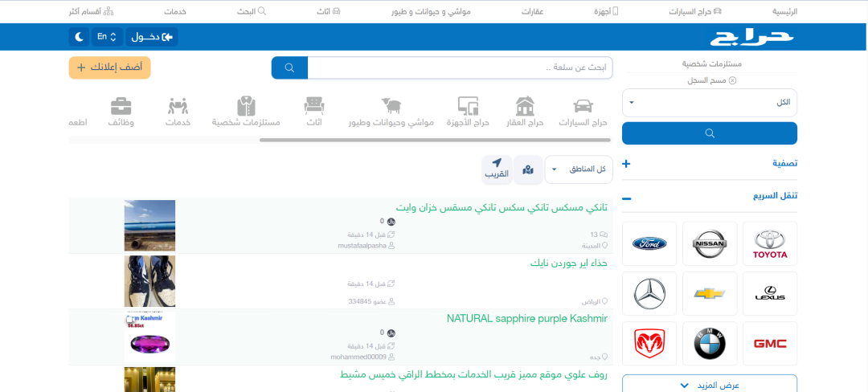Select the Dodge Ram brand logo
868x392 pixels.
[x=649, y=343]
